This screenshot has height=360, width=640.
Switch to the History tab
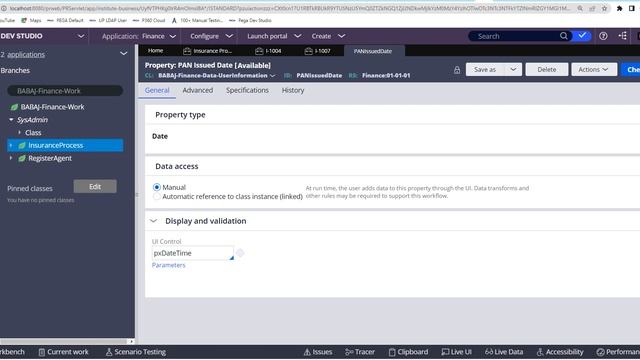coord(293,90)
